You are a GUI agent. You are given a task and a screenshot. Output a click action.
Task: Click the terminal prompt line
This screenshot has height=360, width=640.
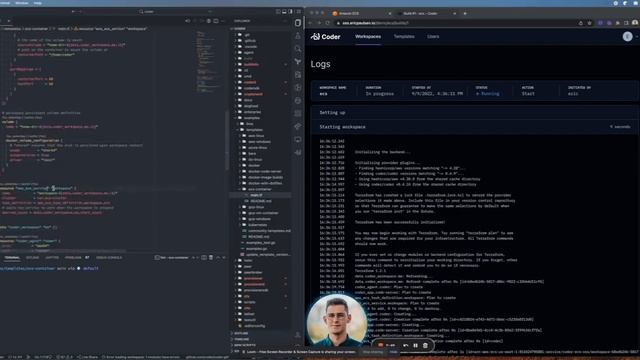click(49, 269)
